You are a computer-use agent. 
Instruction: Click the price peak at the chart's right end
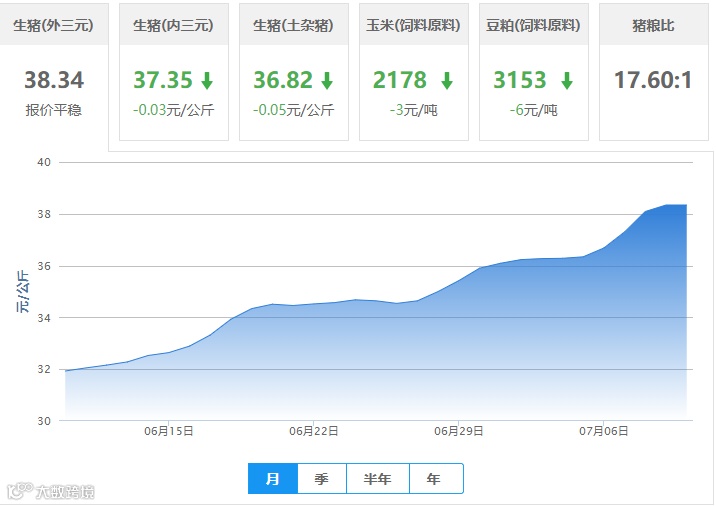point(686,205)
